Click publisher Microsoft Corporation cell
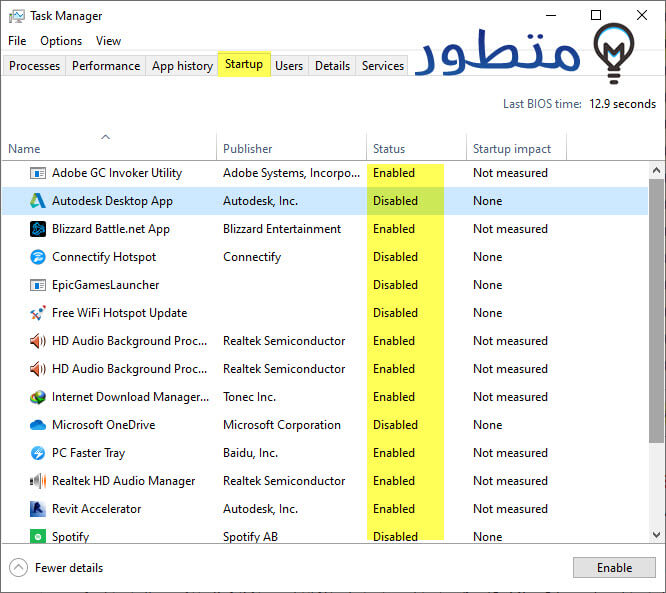 point(282,425)
